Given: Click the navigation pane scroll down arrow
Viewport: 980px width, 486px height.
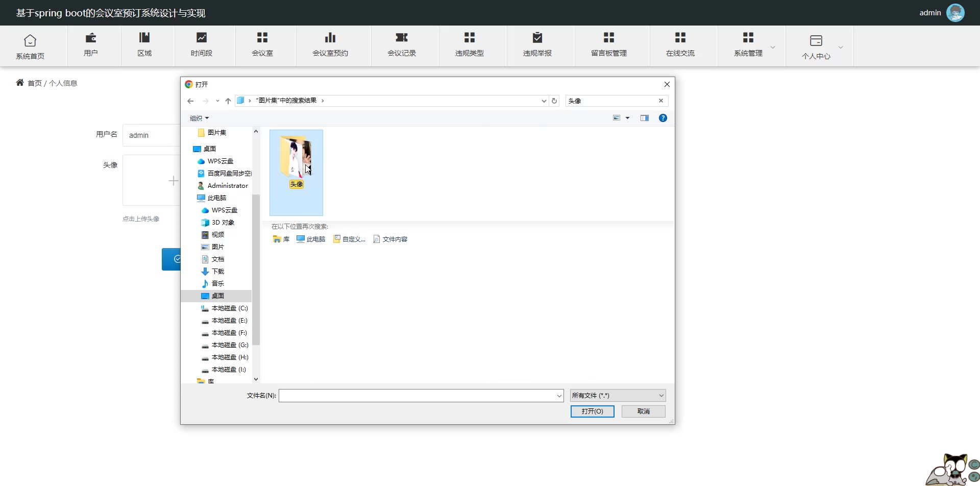Looking at the screenshot, I should pos(256,379).
